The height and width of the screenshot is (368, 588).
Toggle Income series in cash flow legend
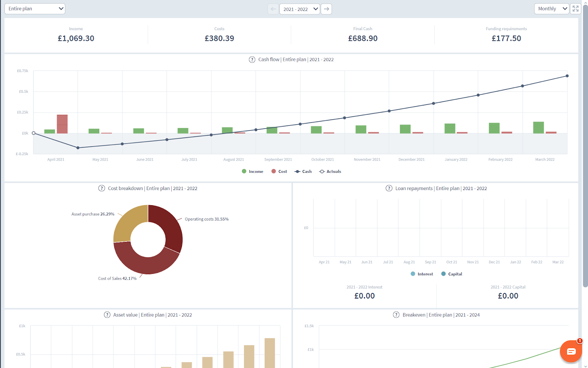[x=252, y=171]
